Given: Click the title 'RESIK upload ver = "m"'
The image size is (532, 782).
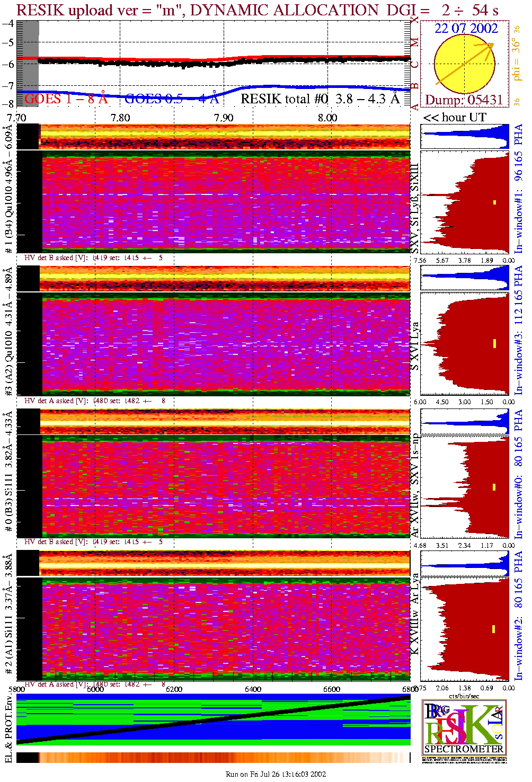Looking at the screenshot, I should (x=99, y=10).
